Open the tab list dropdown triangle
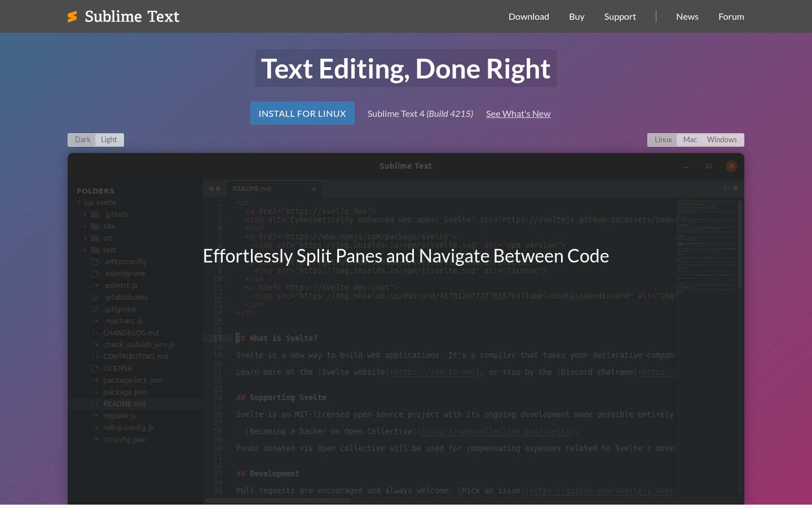Screen dimensions: 812x508 [736, 189]
